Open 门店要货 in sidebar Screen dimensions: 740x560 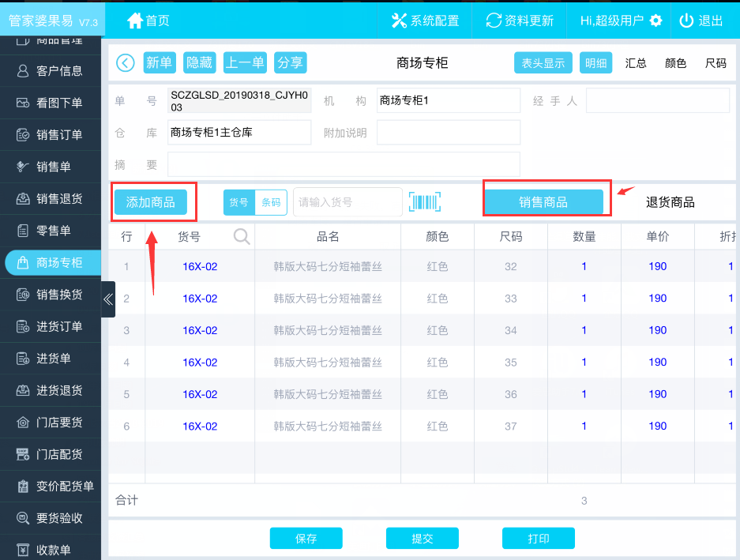[50, 422]
